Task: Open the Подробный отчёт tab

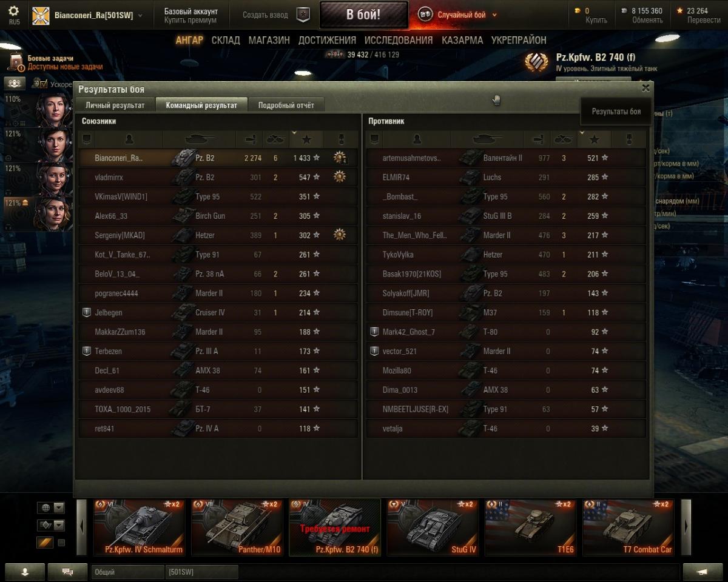Action: (286, 105)
